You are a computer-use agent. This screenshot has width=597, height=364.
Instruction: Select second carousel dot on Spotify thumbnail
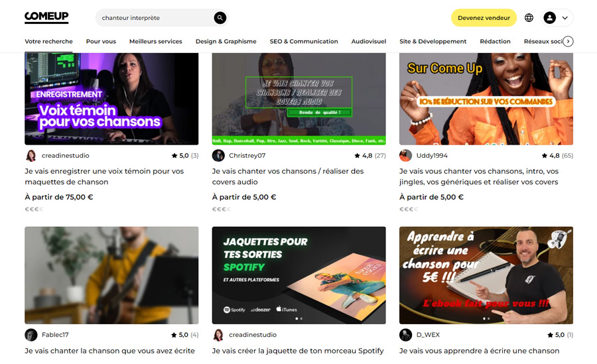pyautogui.click(x=301, y=318)
